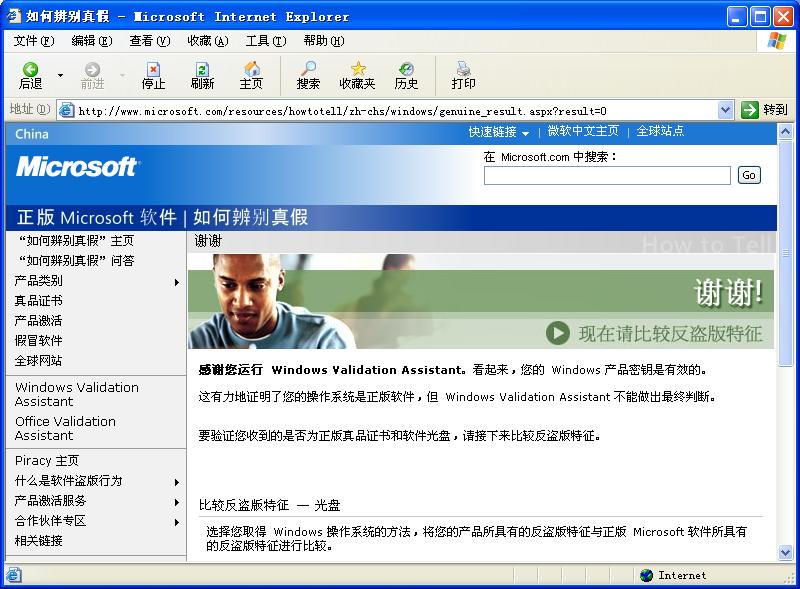Click the IE title bar icon
Screen dimensions: 800x589
[x=14, y=16]
